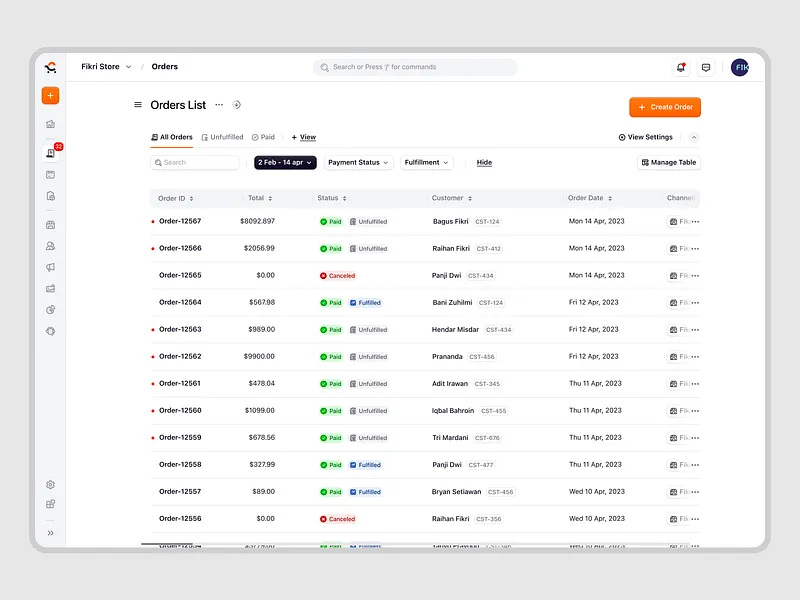Switch to the Paid tab

tap(263, 137)
